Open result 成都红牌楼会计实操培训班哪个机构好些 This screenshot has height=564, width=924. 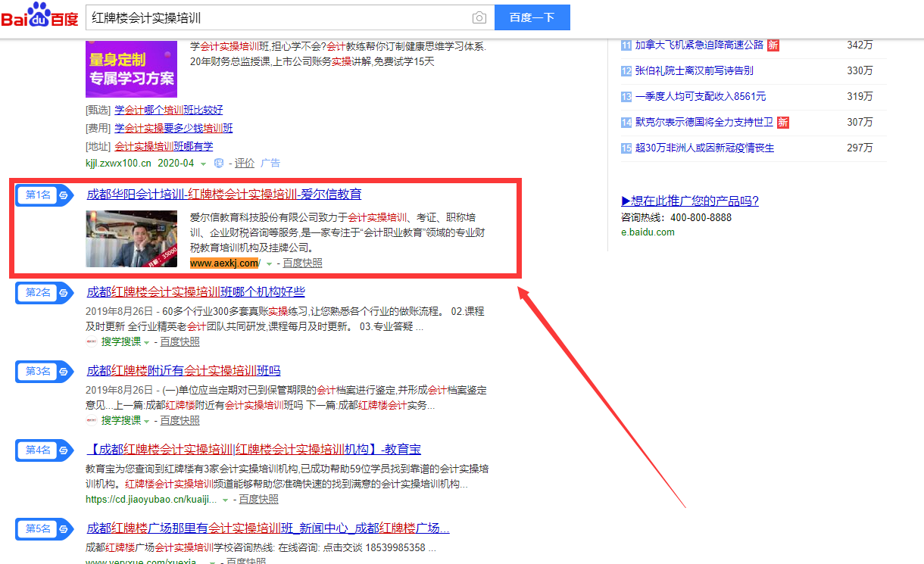pyautogui.click(x=195, y=292)
